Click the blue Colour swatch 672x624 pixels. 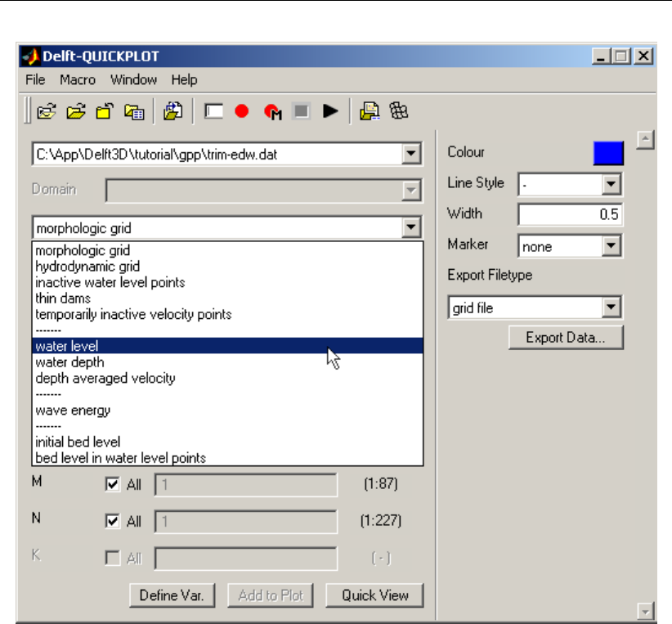point(608,153)
